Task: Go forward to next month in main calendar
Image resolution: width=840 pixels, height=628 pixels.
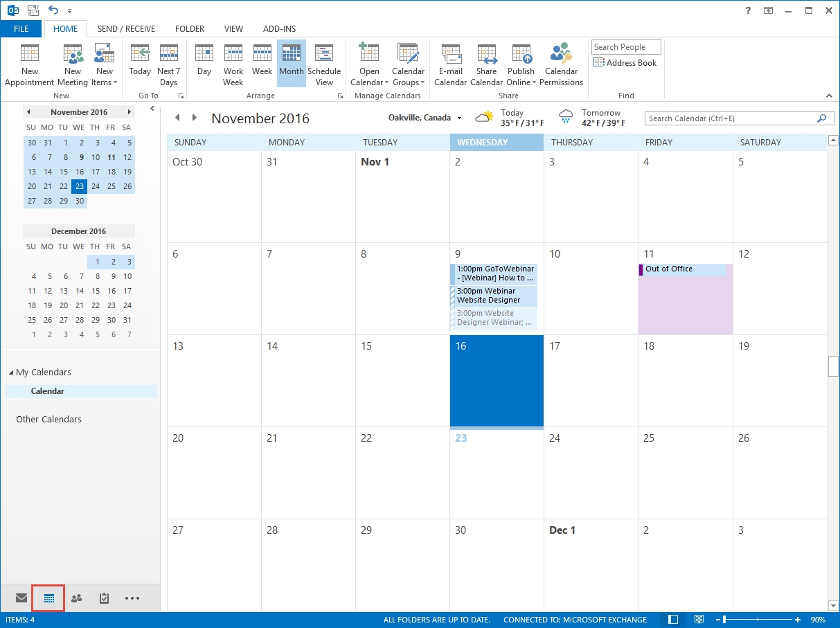Action: [195, 118]
